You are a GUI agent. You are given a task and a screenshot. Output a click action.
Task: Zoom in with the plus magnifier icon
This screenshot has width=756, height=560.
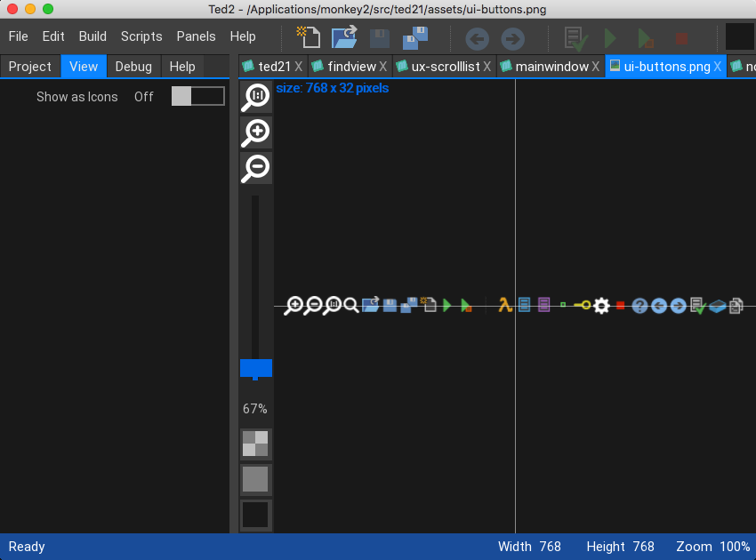(x=256, y=132)
